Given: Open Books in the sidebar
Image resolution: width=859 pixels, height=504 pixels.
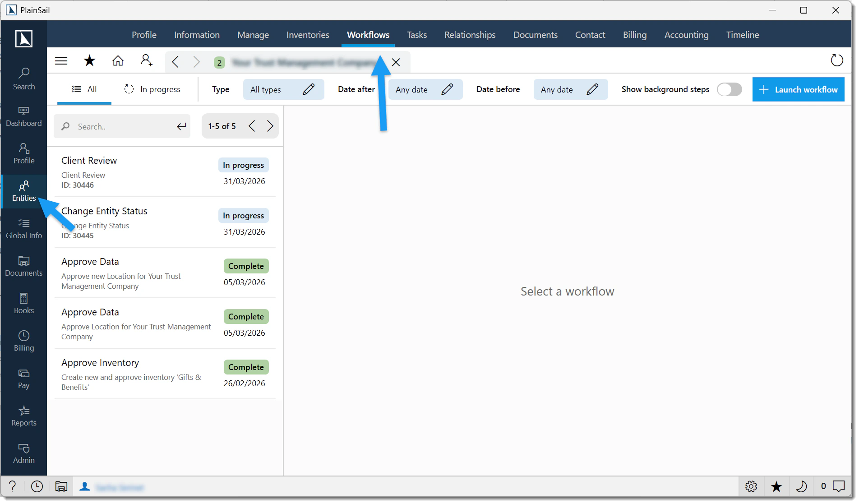Looking at the screenshot, I should [x=23, y=304].
